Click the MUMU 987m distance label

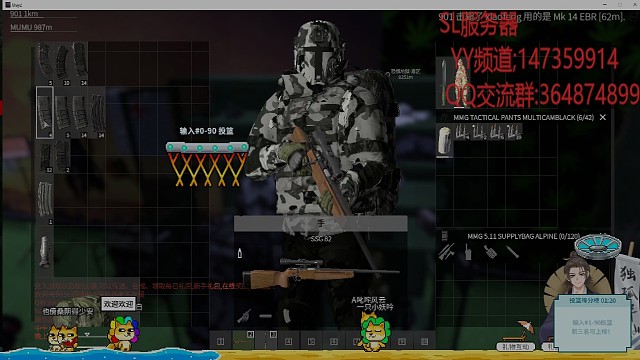pyautogui.click(x=31, y=27)
